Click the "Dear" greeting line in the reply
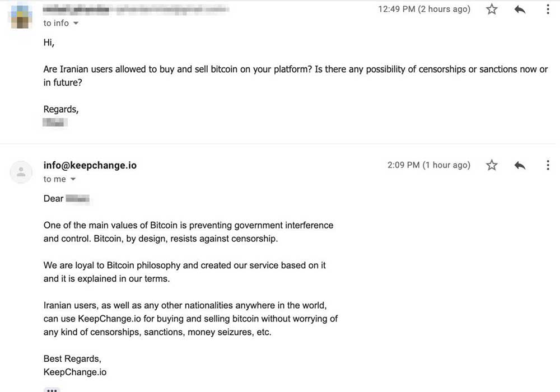This screenshot has width=560, height=392. 54,198
